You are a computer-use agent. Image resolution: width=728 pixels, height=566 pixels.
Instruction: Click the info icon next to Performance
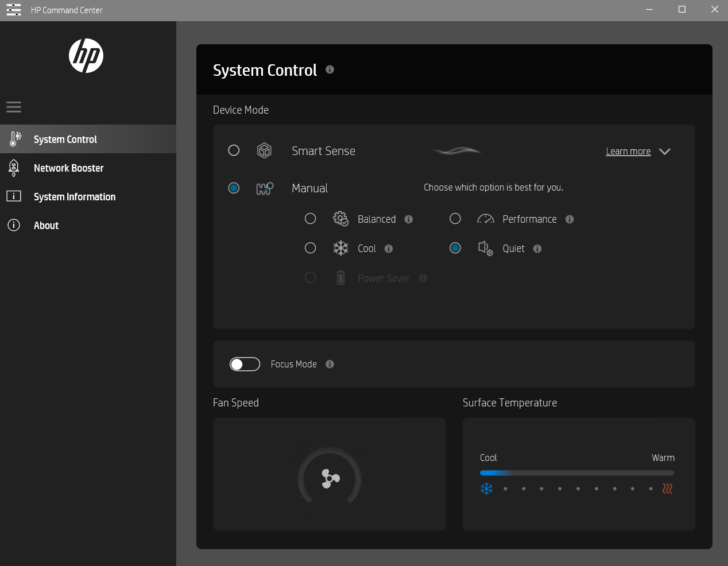pos(570,219)
